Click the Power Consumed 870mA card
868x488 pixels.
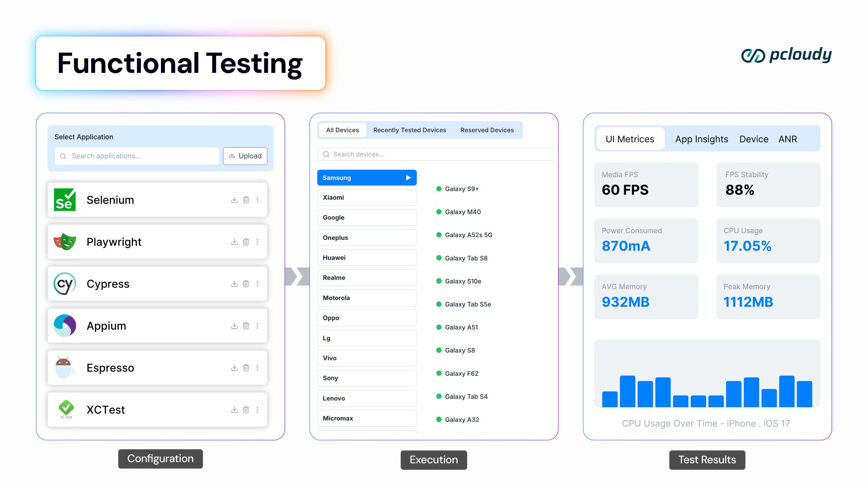click(x=646, y=241)
